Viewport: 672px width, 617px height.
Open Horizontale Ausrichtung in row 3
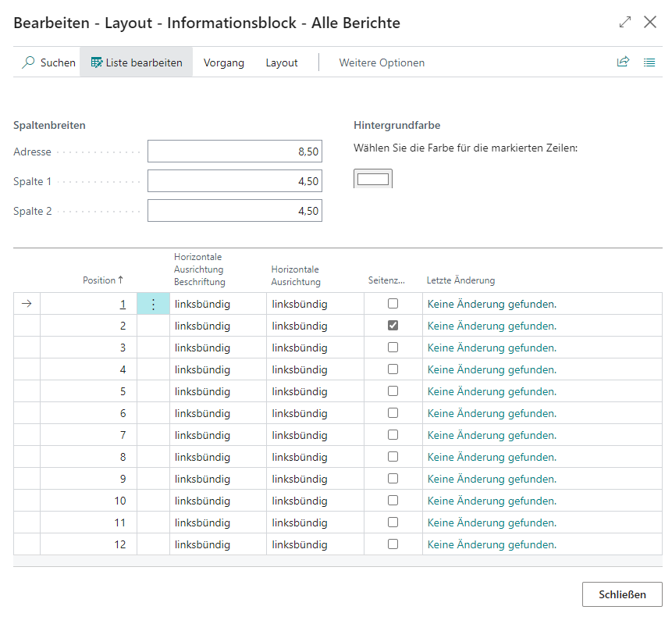tap(315, 348)
